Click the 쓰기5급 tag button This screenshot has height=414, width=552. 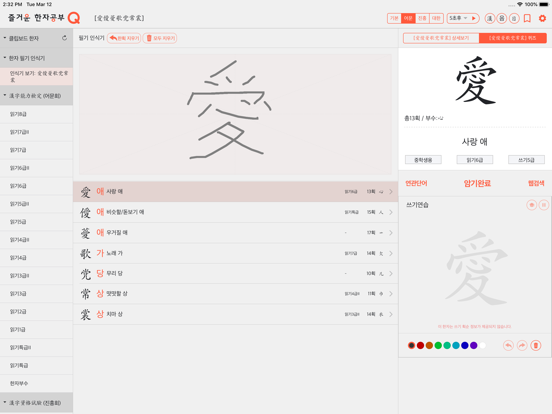[x=526, y=160]
